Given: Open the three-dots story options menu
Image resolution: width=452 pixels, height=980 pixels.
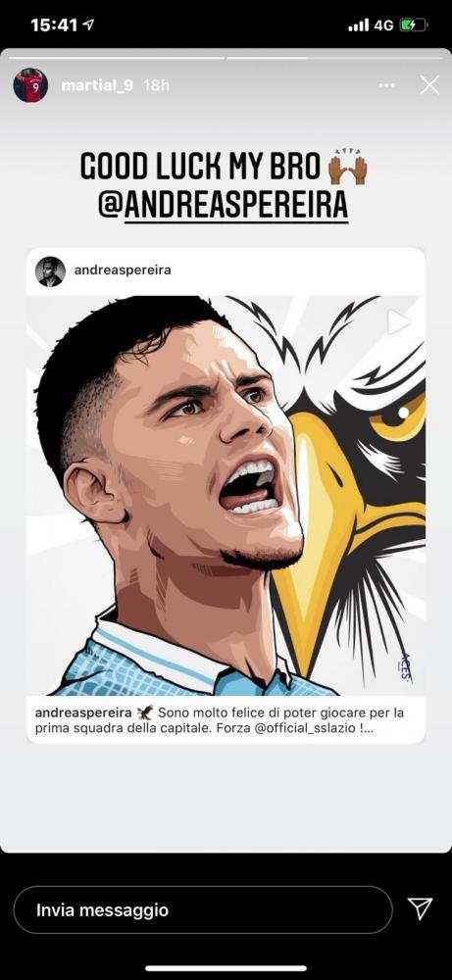Looking at the screenshot, I should (387, 85).
